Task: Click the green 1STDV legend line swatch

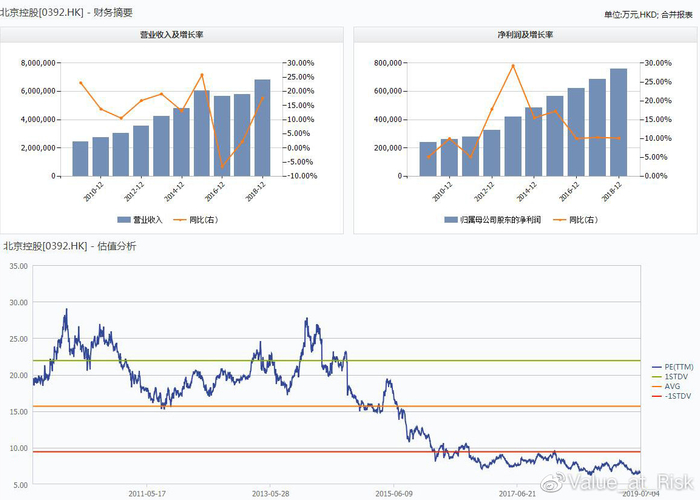Action: coord(657,377)
